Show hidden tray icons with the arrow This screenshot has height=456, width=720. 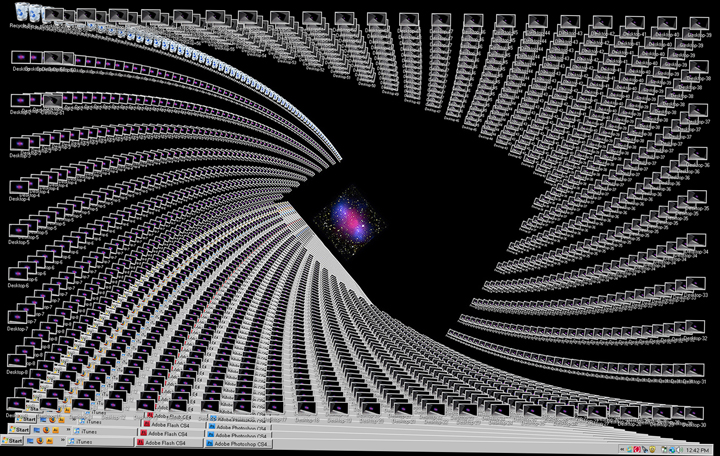(624, 448)
